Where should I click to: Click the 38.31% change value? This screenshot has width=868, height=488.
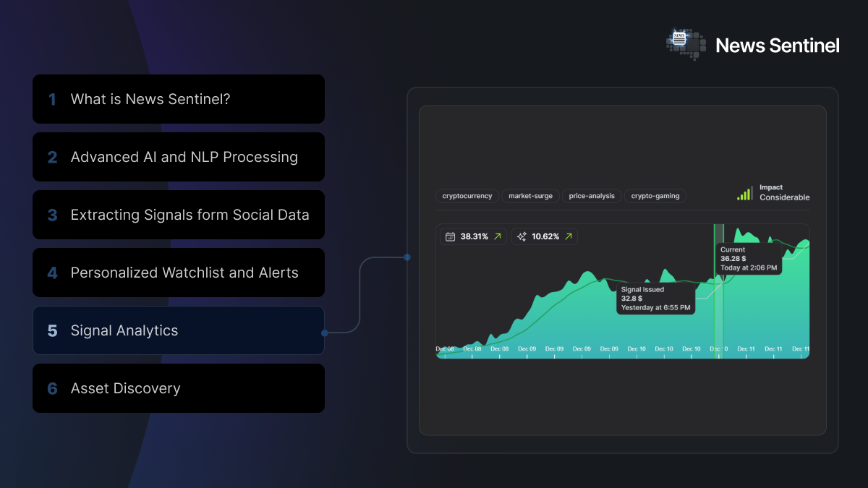click(x=475, y=236)
